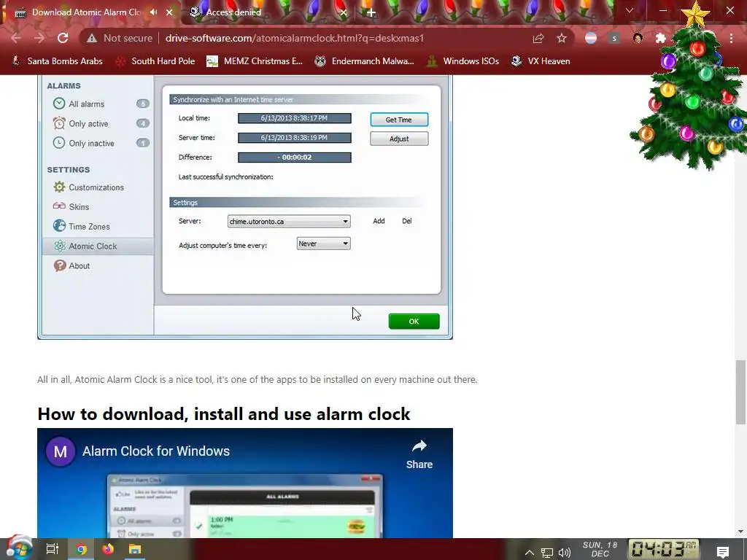
Task: Click the Local time field
Action: point(295,118)
